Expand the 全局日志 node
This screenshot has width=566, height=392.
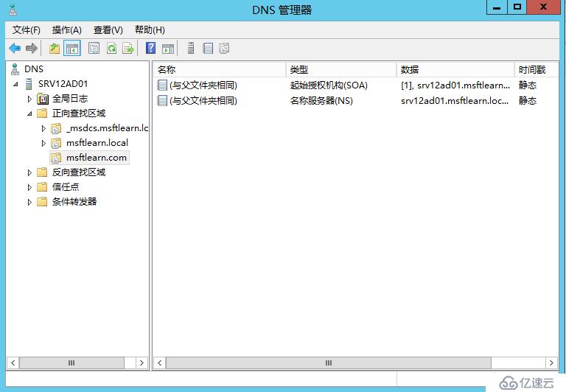click(29, 99)
